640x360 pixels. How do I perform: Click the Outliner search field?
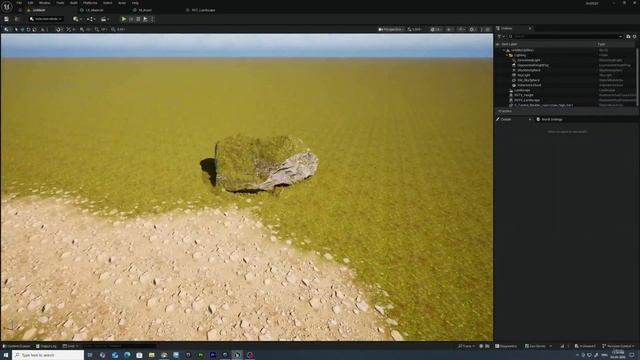point(565,36)
